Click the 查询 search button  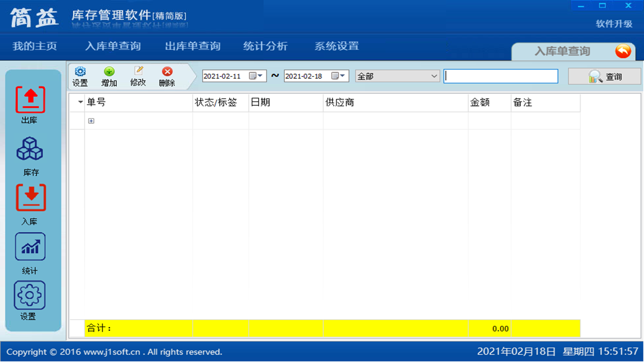604,76
